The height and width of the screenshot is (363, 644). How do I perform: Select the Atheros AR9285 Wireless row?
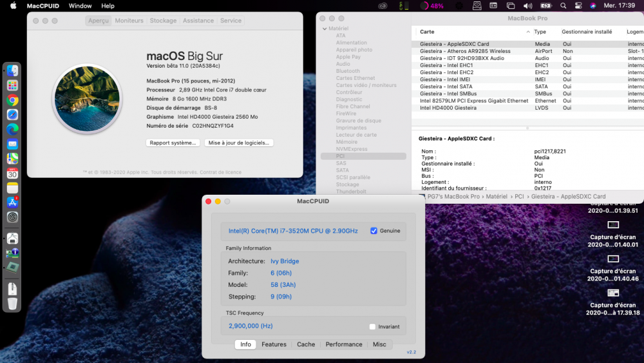(x=527, y=51)
